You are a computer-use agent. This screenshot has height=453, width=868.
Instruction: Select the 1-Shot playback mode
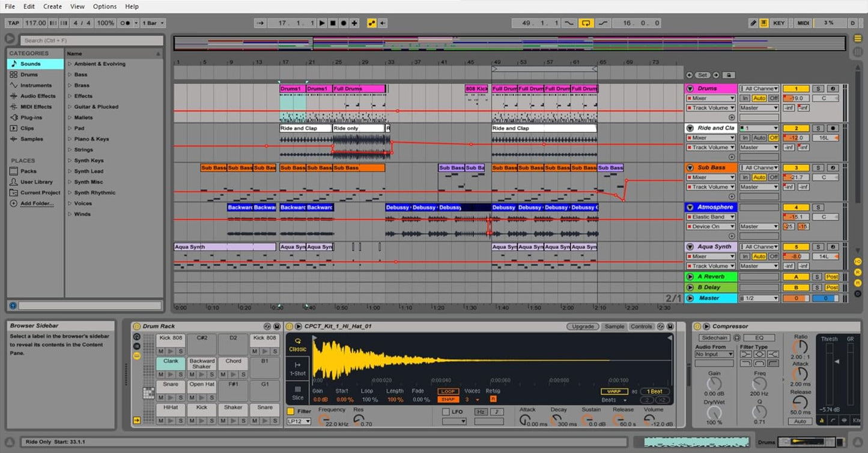[x=298, y=368]
